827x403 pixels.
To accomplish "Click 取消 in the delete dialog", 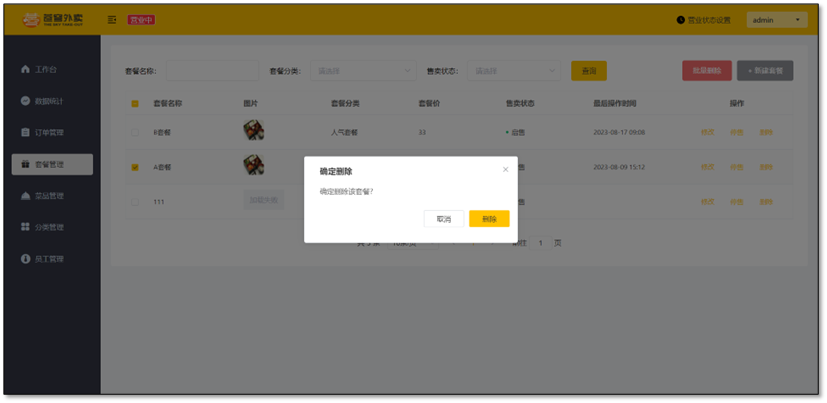I will click(x=443, y=219).
